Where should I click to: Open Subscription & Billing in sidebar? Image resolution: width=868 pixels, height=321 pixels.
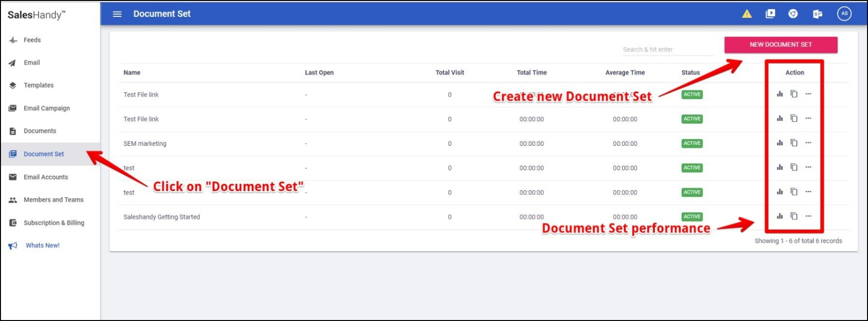(x=54, y=223)
